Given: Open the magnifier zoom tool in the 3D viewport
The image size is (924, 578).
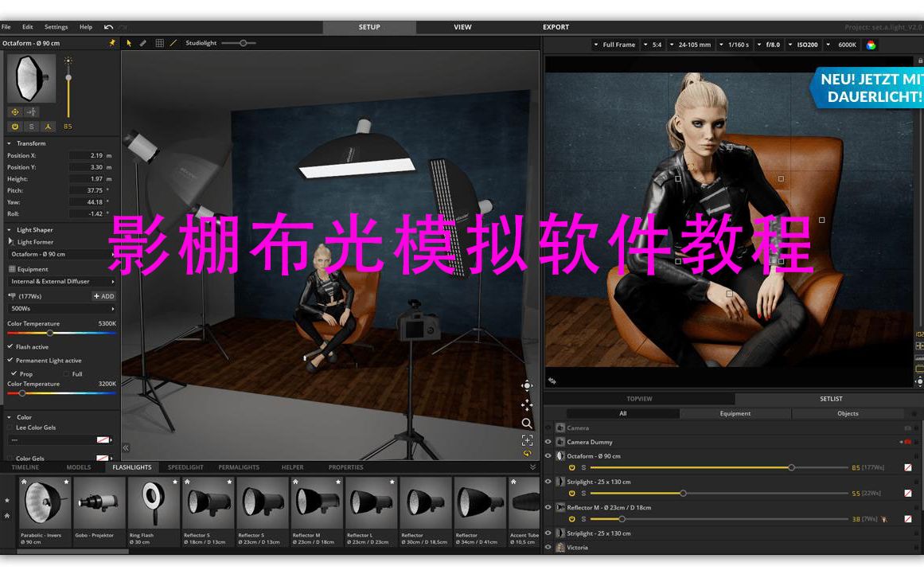Looking at the screenshot, I should tap(527, 424).
